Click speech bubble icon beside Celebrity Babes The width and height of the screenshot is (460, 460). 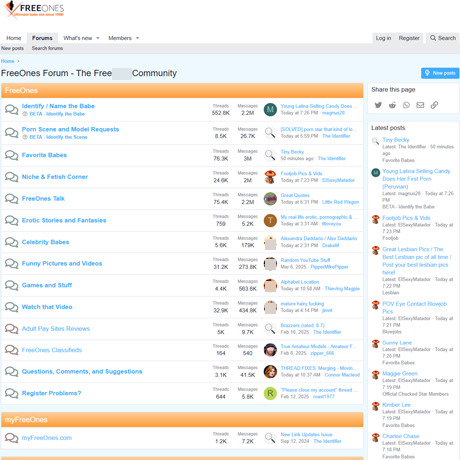12,242
